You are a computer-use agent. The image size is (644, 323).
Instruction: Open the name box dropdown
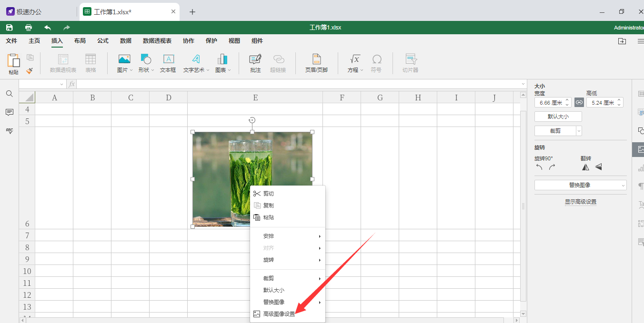pyautogui.click(x=61, y=84)
